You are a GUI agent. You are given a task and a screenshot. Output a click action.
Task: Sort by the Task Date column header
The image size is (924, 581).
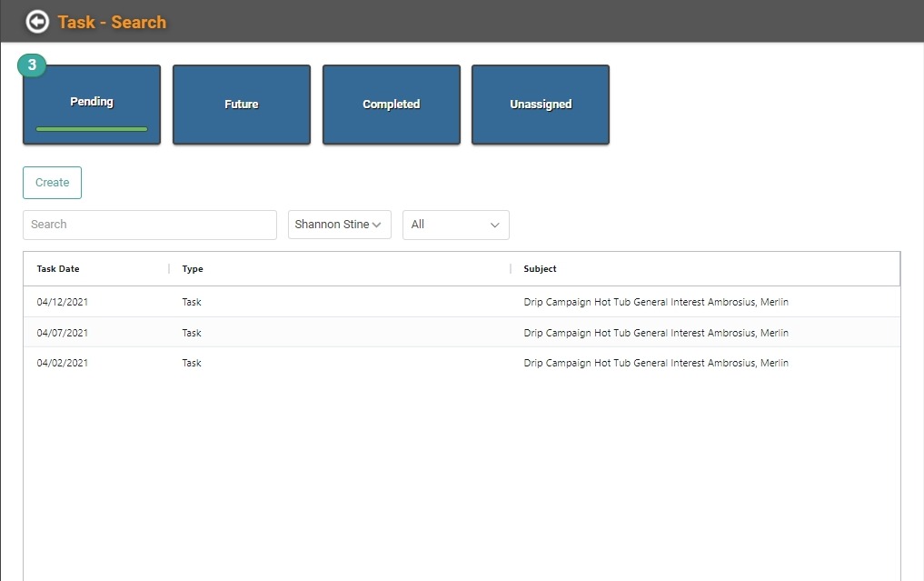(x=58, y=269)
